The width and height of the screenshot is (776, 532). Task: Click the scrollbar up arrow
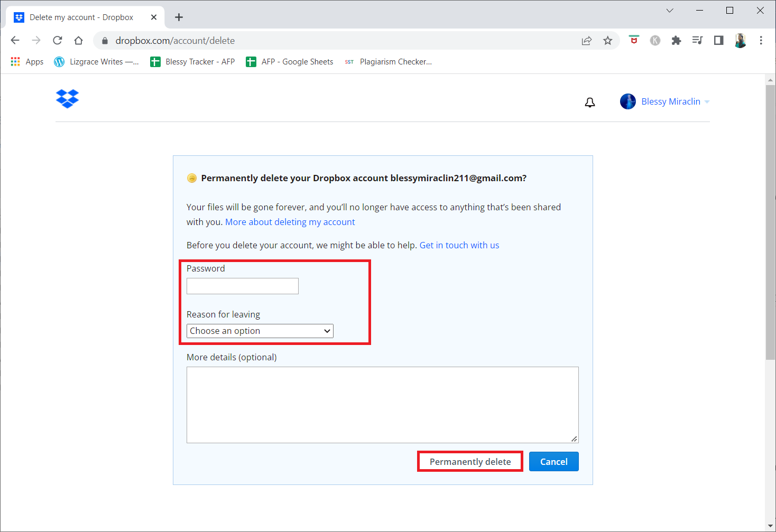770,80
